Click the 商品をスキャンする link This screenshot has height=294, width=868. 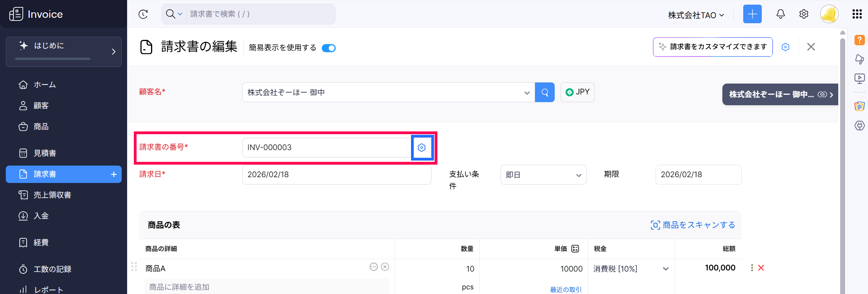[693, 225]
